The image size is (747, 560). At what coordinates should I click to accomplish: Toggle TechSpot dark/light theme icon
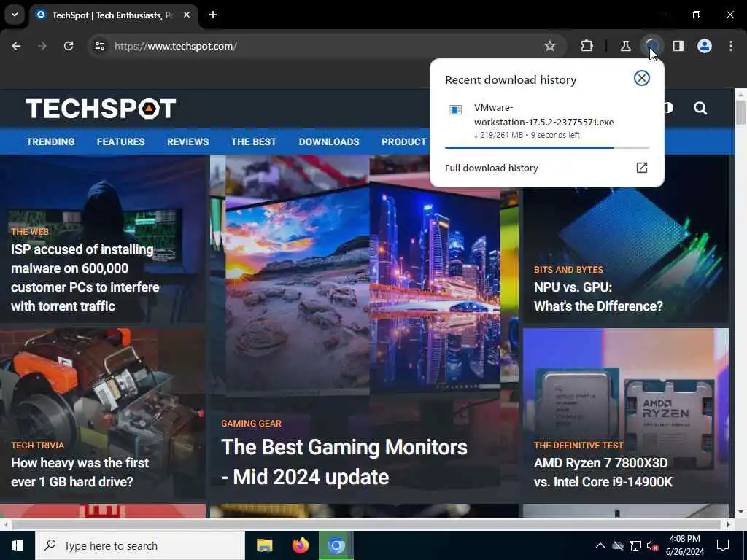[x=669, y=108]
